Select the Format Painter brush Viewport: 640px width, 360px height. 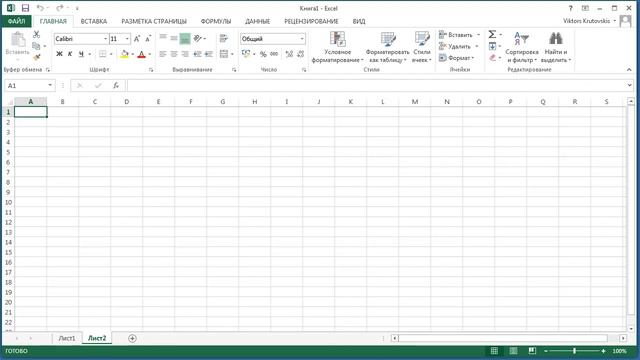coord(37,58)
